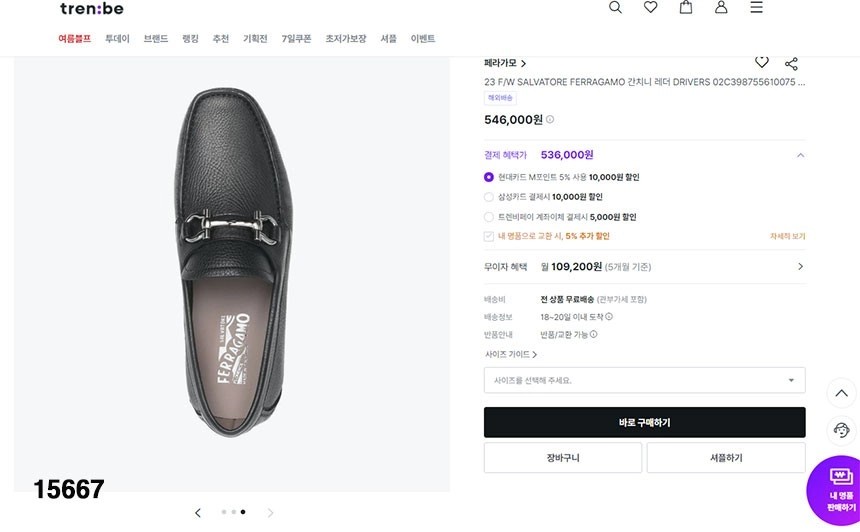Open search with the magnifier icon
The width and height of the screenshot is (860, 532).
click(x=615, y=7)
